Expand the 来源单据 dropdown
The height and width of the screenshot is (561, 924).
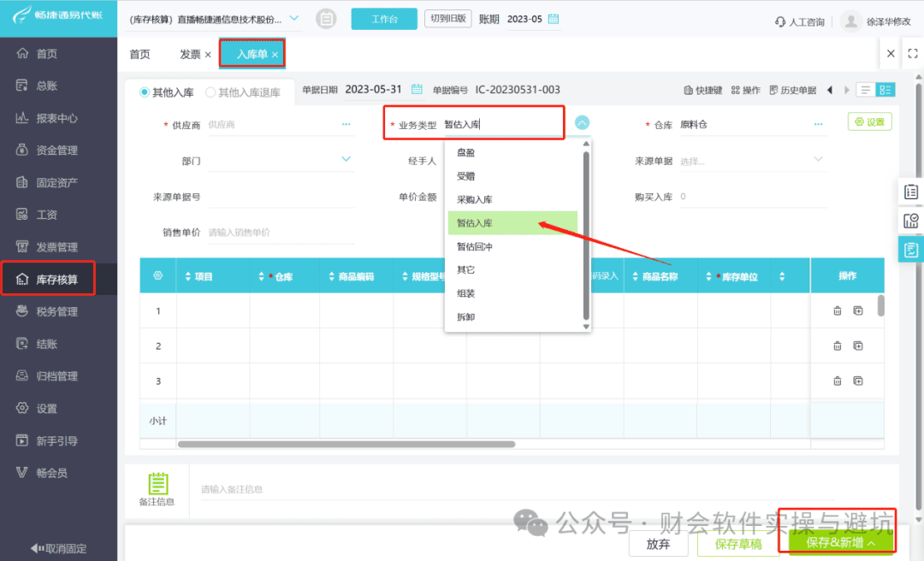click(x=818, y=159)
